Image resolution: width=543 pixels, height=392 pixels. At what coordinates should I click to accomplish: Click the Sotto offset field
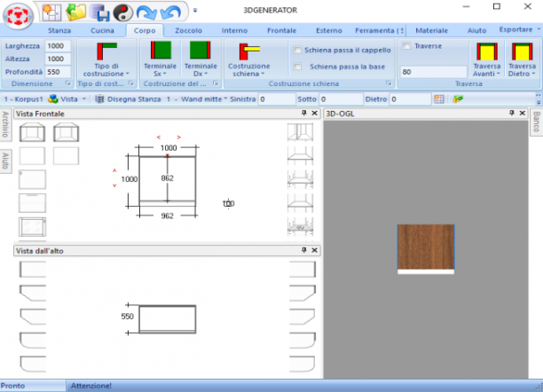[340, 99]
